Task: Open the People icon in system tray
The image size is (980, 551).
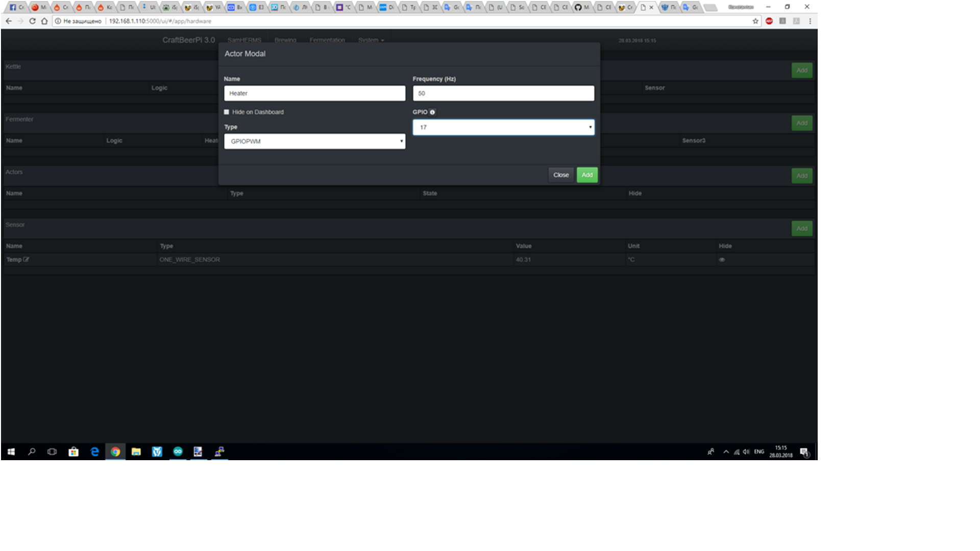Action: [x=710, y=452]
